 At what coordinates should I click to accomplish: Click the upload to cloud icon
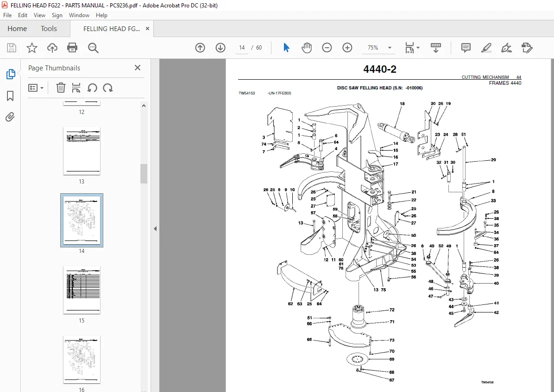pos(52,48)
